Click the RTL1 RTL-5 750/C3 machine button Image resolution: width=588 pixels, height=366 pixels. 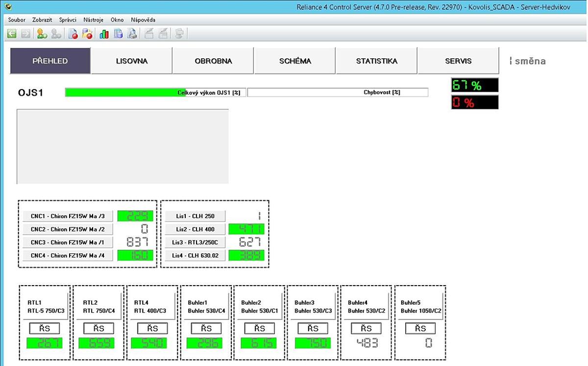(46, 306)
